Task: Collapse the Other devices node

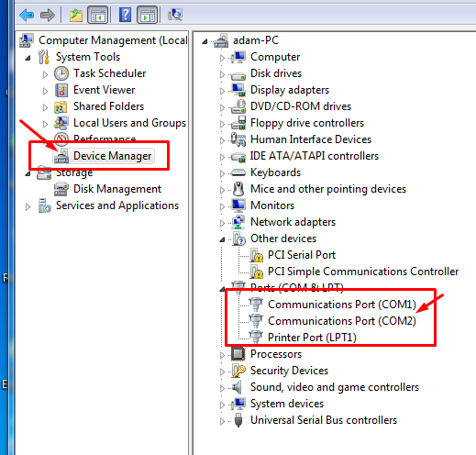Action: point(222,239)
